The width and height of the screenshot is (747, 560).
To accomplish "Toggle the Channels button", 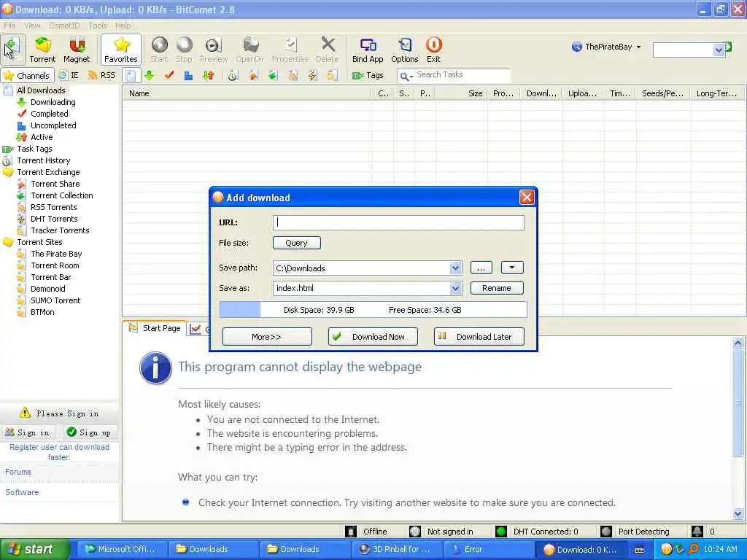I will (x=27, y=75).
